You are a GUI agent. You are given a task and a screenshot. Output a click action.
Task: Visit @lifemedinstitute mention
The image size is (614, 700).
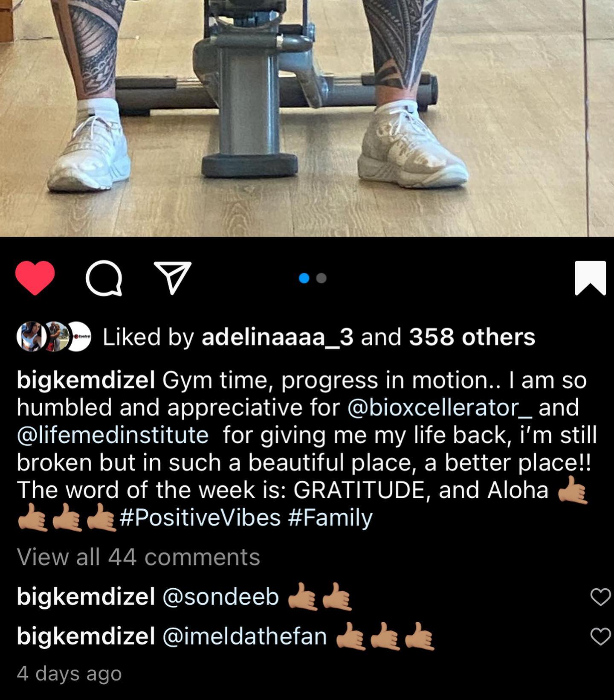click(113, 435)
